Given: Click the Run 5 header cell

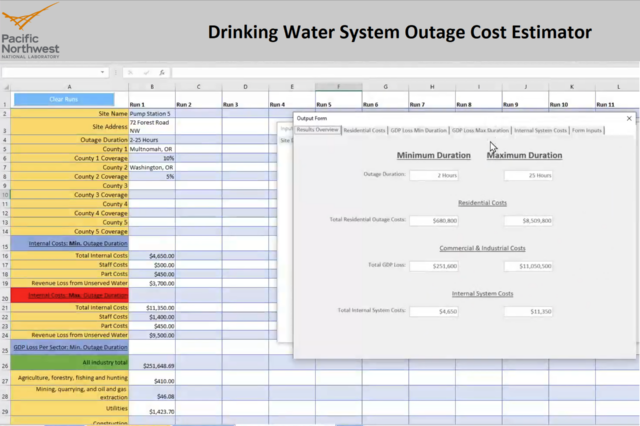Looking at the screenshot, I should click(x=338, y=100).
